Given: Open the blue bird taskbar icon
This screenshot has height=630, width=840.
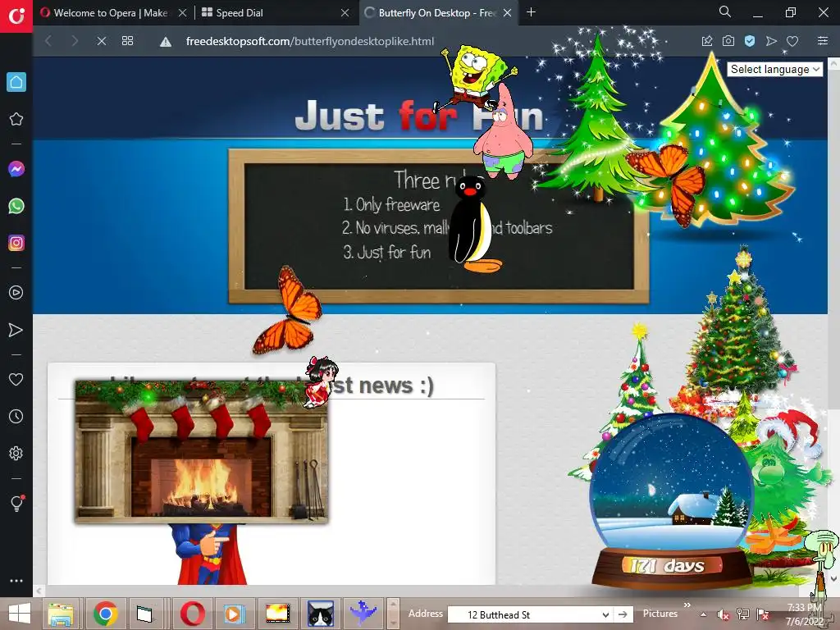Looking at the screenshot, I should (363, 614).
